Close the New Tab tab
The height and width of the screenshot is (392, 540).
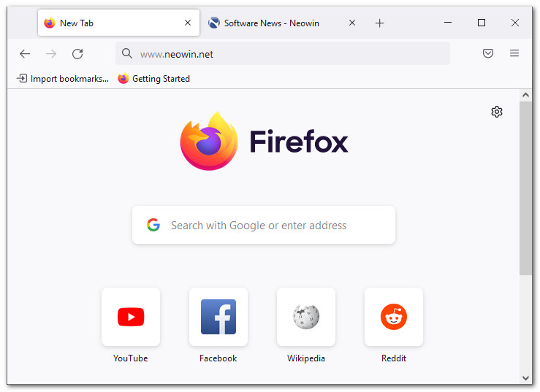point(188,23)
